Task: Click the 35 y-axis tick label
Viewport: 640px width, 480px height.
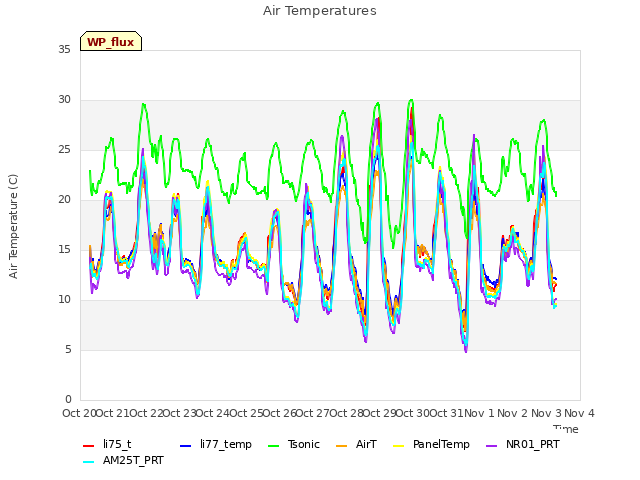Action: coord(64,50)
